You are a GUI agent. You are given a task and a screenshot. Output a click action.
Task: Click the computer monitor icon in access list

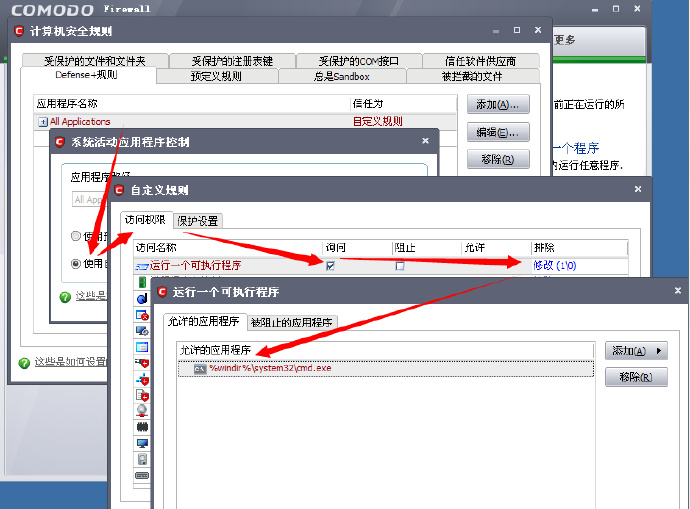pos(142,443)
